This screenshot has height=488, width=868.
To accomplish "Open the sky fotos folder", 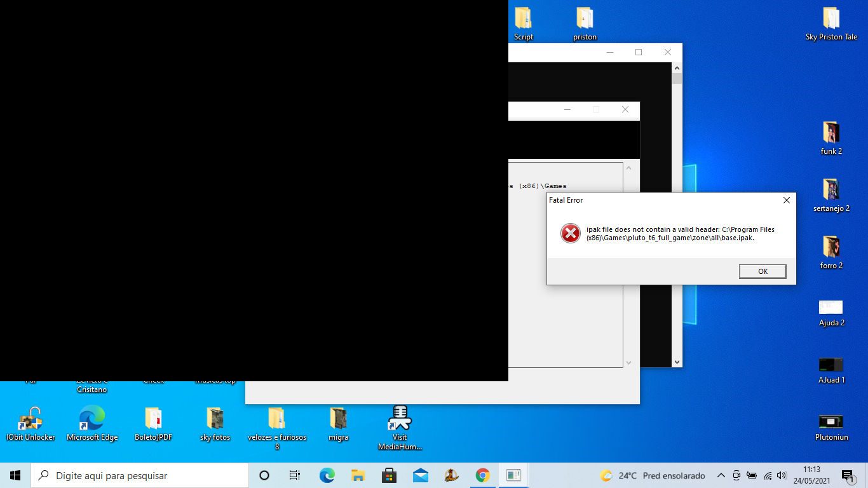I will coord(215,424).
